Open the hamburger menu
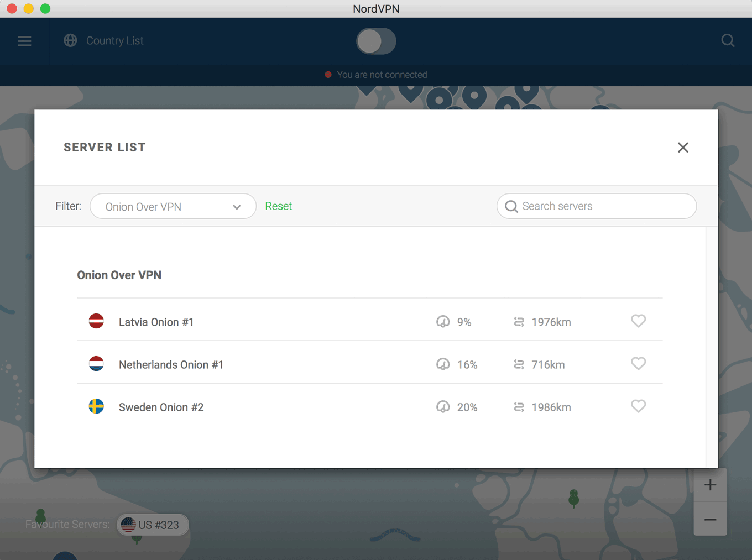752x560 pixels. coord(24,41)
